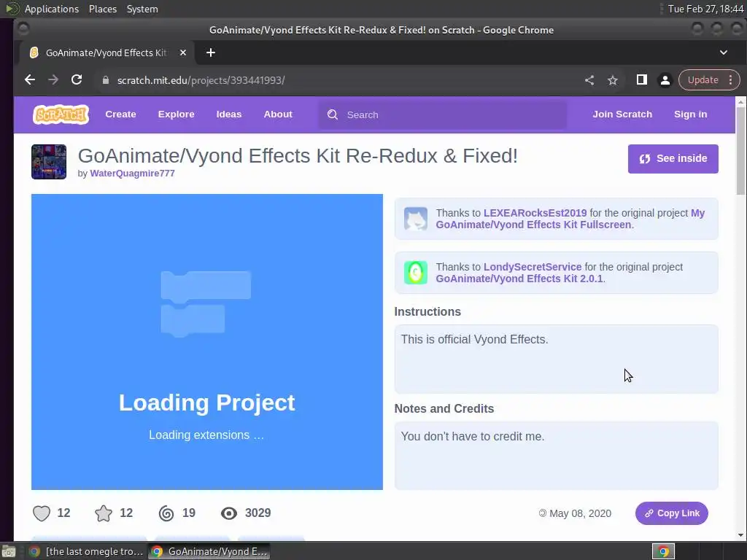This screenshot has width=747, height=560.
Task: Click the Copy Link button
Action: pos(671,513)
